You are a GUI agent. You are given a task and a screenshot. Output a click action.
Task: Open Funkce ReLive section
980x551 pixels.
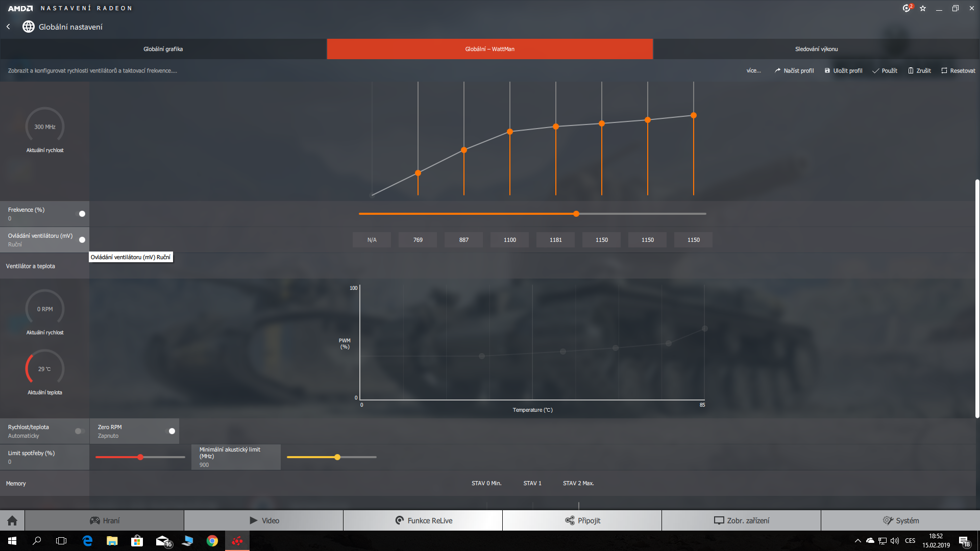point(423,520)
